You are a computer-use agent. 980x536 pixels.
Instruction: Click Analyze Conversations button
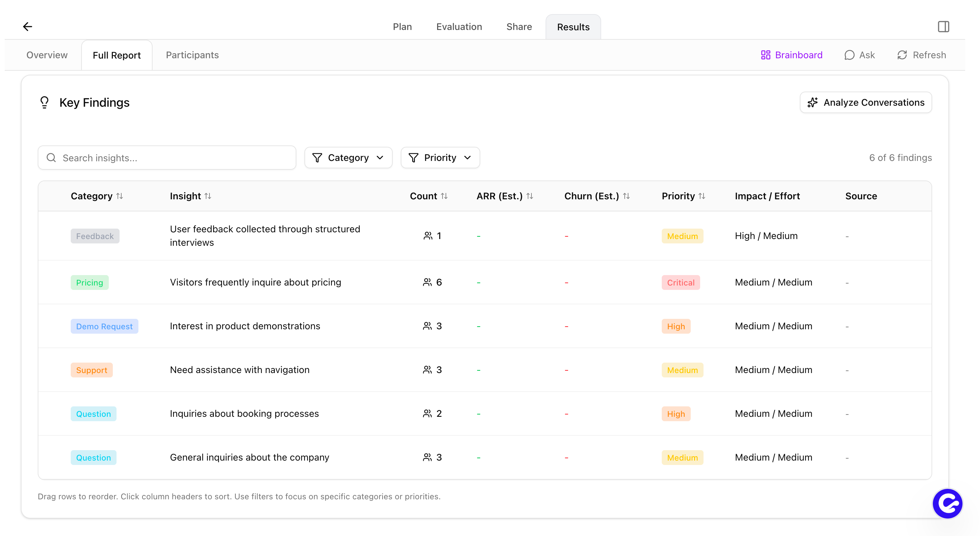(865, 102)
